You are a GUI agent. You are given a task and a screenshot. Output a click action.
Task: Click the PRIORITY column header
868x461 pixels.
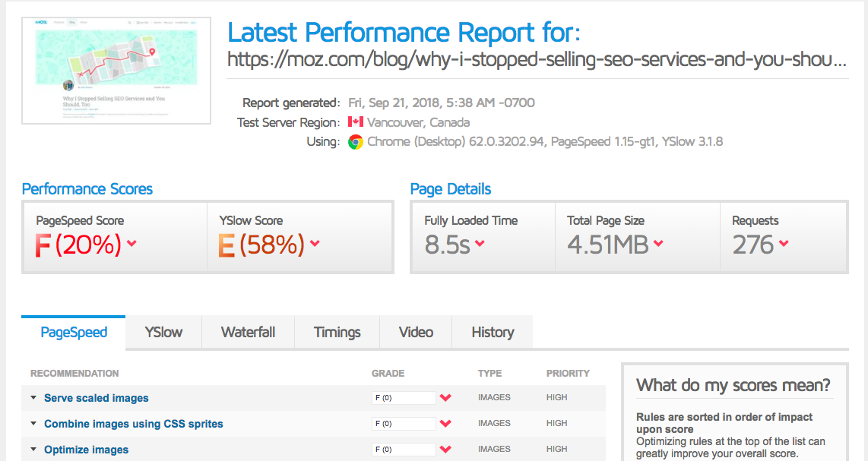(x=568, y=374)
